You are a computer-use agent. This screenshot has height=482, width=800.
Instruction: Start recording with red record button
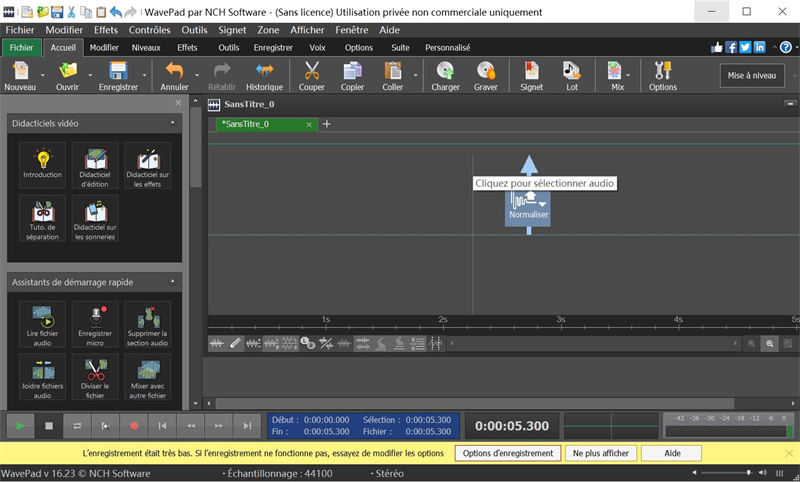click(134, 426)
